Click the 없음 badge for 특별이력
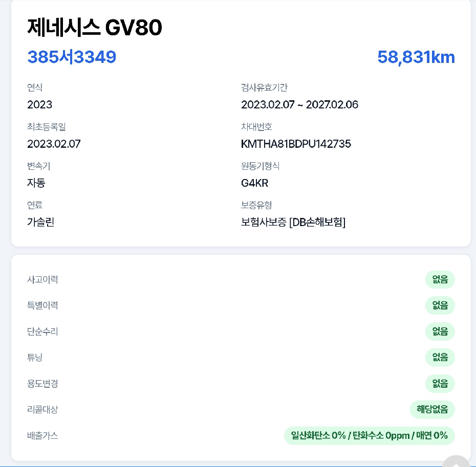Image resolution: width=476 pixels, height=467 pixels. click(440, 305)
